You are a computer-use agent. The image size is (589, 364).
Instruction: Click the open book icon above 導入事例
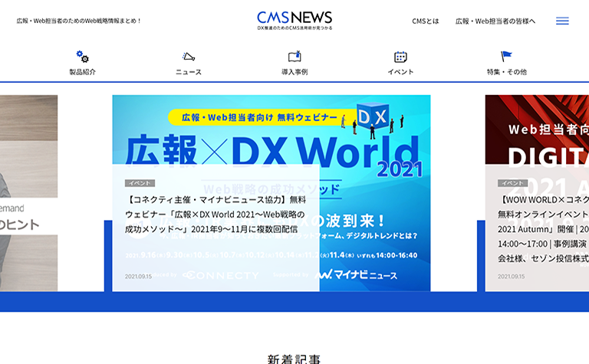(294, 56)
